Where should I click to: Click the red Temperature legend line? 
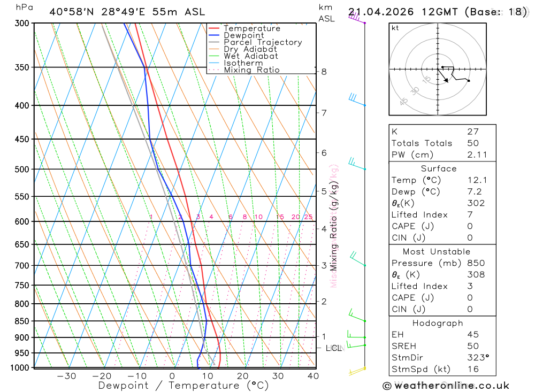click(x=214, y=28)
